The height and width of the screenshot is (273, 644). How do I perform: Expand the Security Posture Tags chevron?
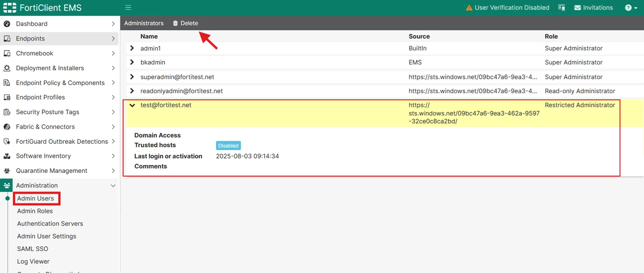113,112
